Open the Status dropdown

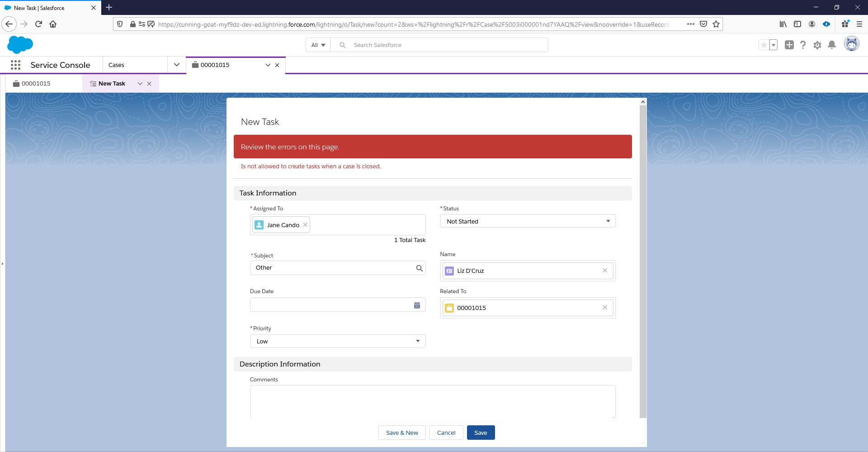[528, 221]
